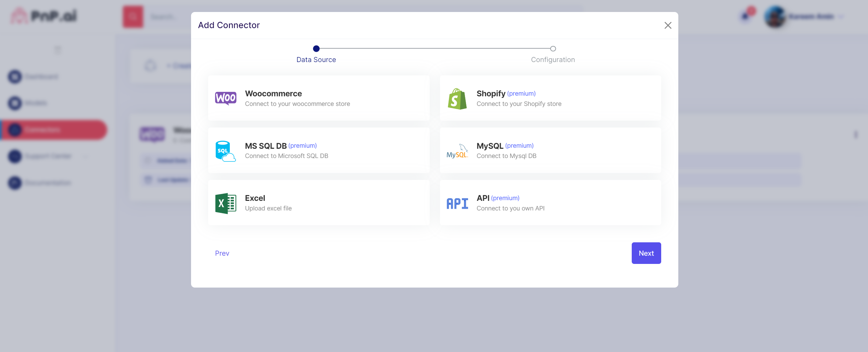Viewport: 868px width, 352px height.
Task: Choose the MS SQL DB cloud icon
Action: pyautogui.click(x=226, y=151)
